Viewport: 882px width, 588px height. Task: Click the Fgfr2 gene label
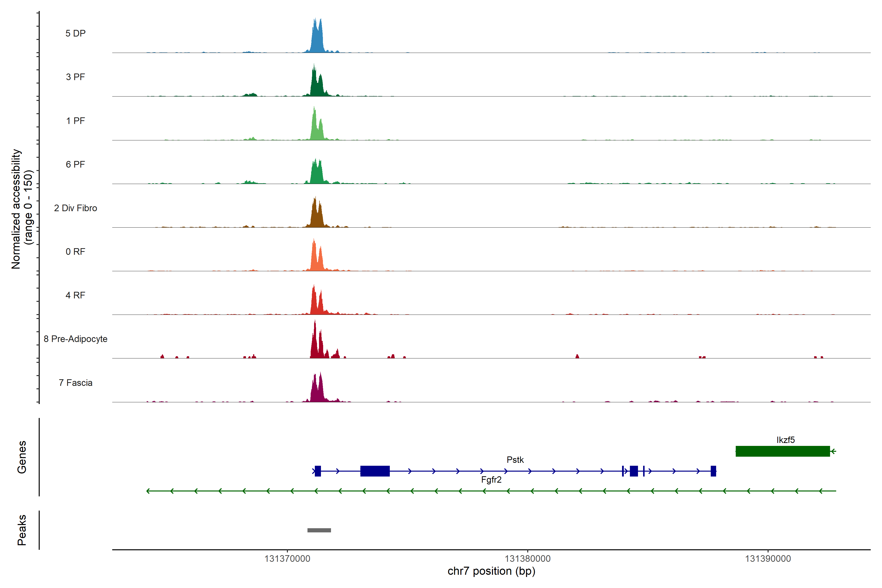491,480
